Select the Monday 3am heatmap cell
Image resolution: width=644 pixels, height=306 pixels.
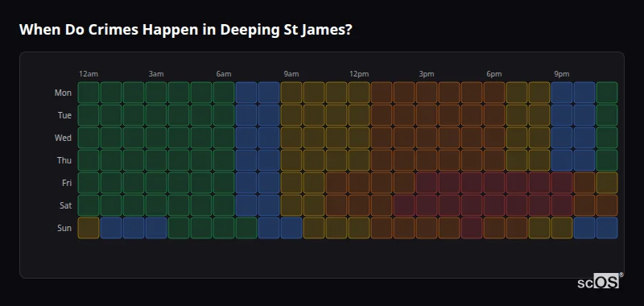click(156, 93)
